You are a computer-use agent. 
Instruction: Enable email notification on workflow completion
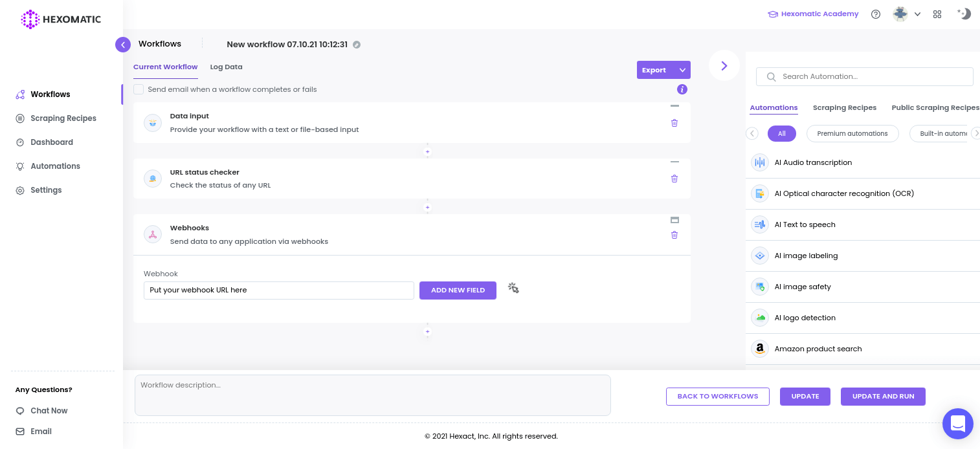[x=139, y=89]
